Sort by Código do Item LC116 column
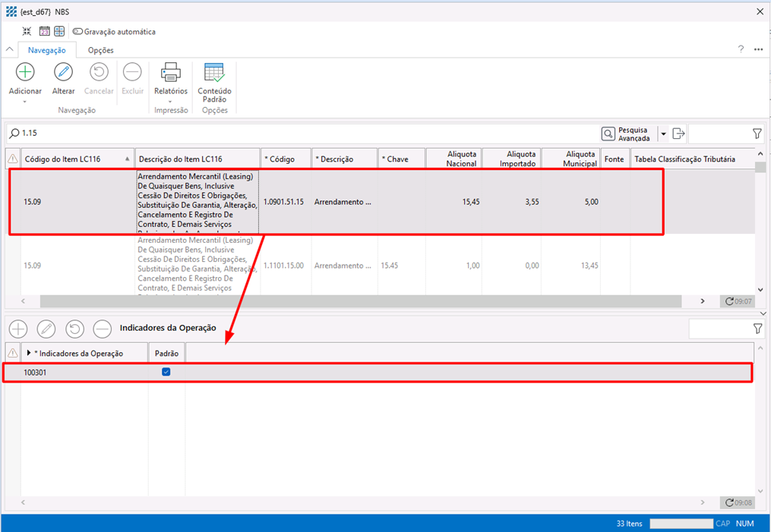This screenshot has height=532, width=771. 74,159
